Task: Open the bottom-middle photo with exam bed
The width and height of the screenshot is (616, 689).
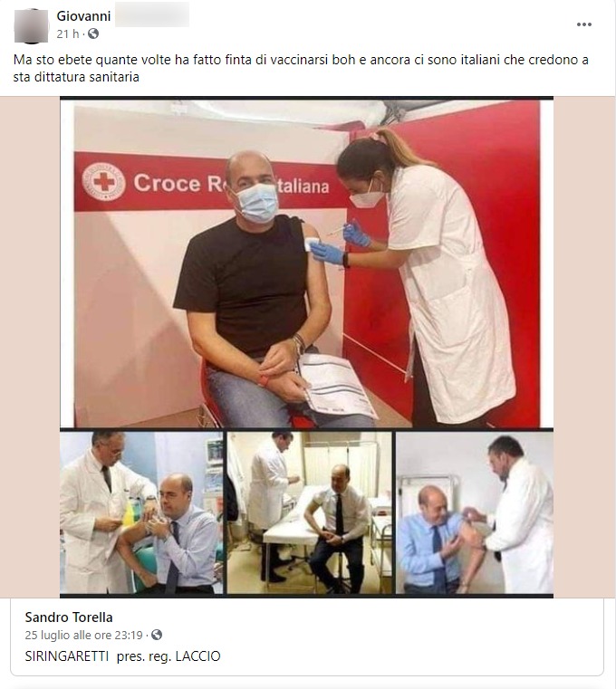Action: pos(309,512)
